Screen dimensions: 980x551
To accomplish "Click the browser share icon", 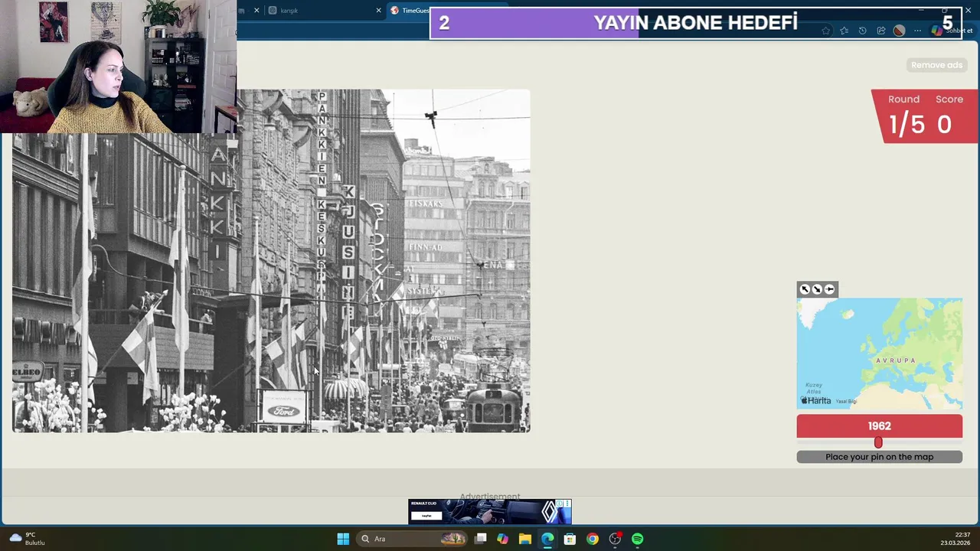I will click(x=881, y=31).
